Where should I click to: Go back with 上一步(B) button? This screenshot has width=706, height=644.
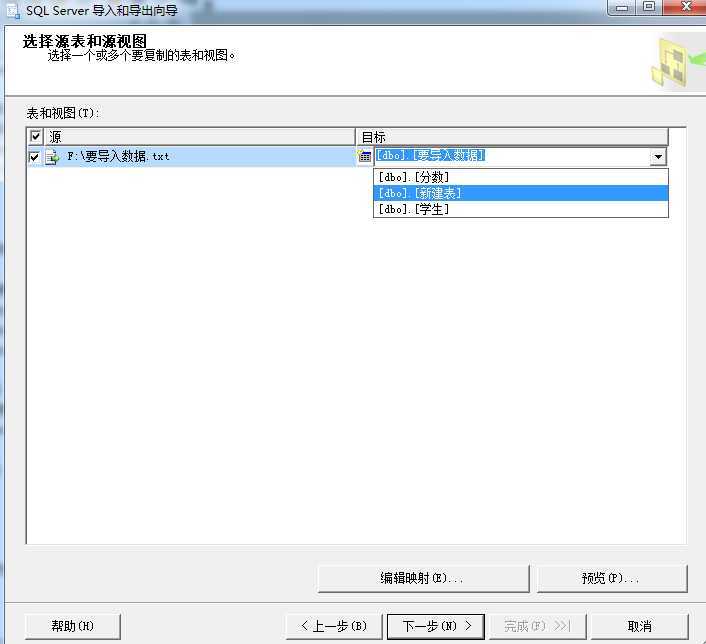pyautogui.click(x=334, y=626)
